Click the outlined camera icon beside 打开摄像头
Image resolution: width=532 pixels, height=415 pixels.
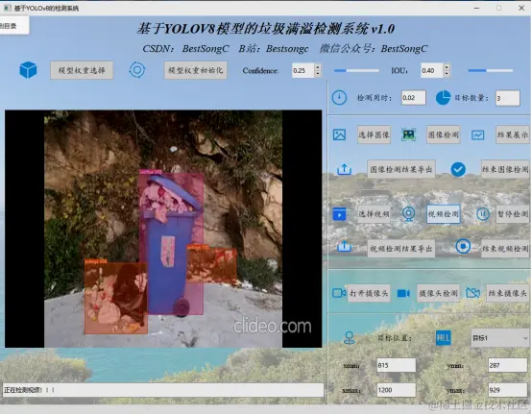(339, 293)
